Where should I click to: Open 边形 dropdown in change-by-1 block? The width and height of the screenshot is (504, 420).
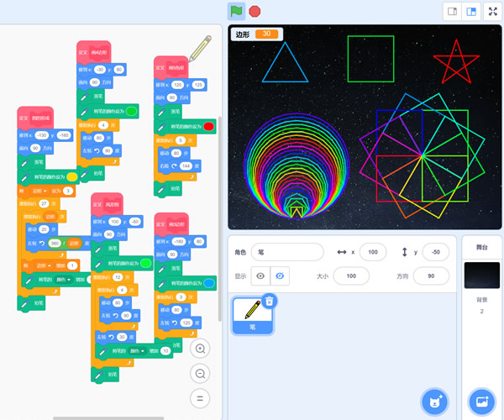coord(43,265)
